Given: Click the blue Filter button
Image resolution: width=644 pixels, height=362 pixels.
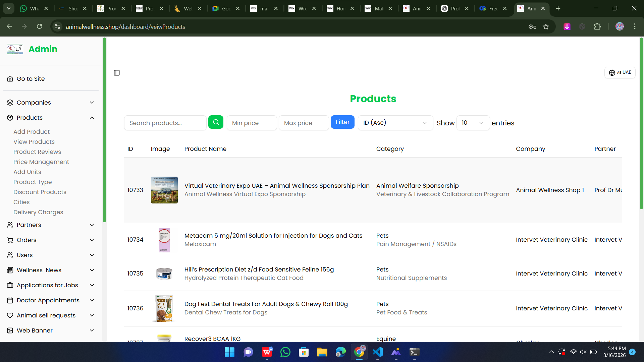Looking at the screenshot, I should pyautogui.click(x=342, y=122).
